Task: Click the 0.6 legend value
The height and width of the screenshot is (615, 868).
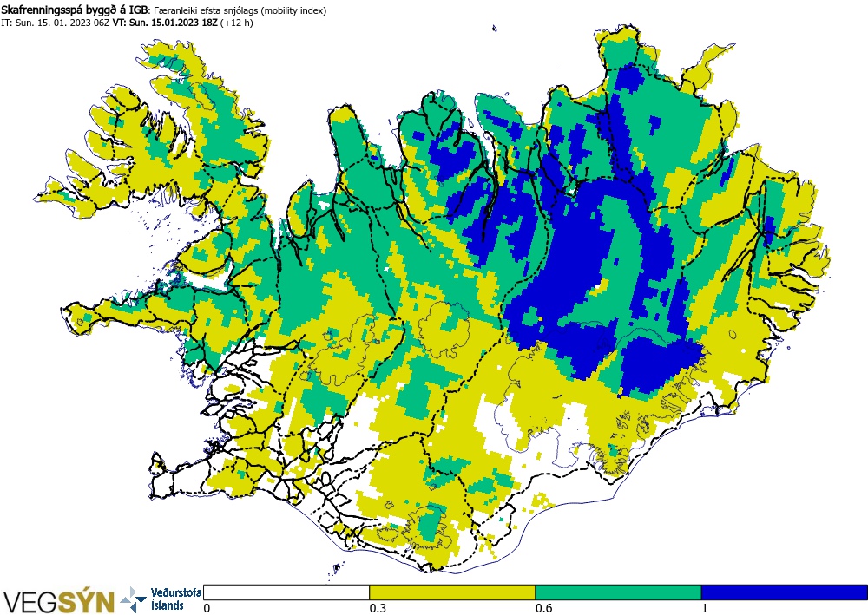Action: (543, 608)
